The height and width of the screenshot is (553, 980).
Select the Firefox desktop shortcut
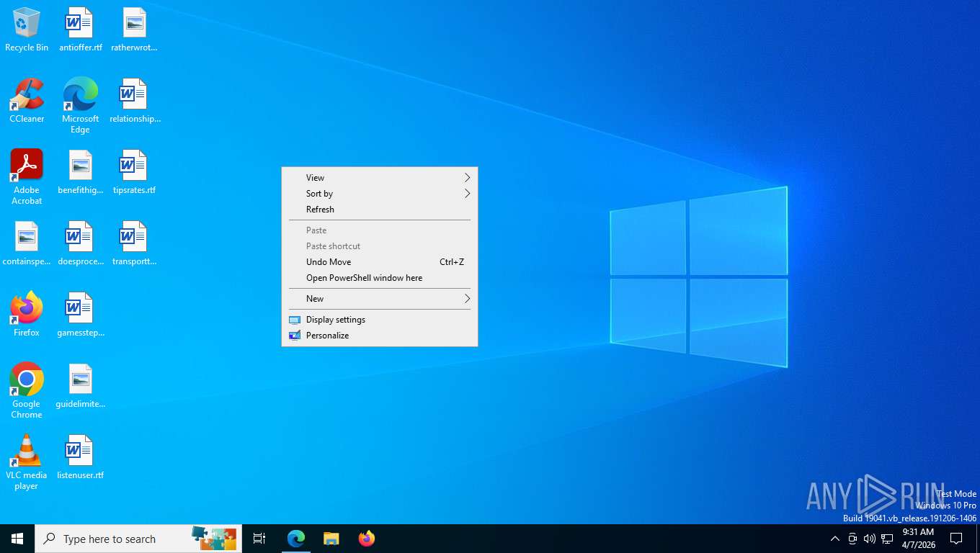click(x=27, y=315)
